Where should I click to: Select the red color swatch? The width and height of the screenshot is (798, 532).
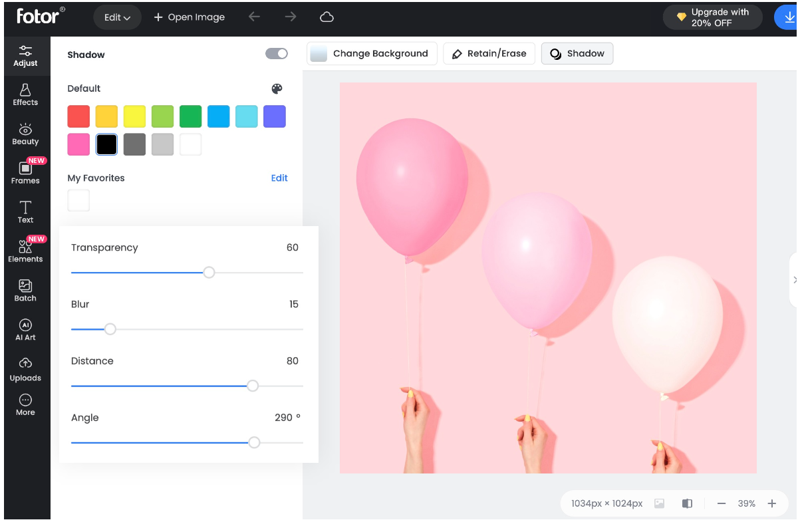[78, 116]
